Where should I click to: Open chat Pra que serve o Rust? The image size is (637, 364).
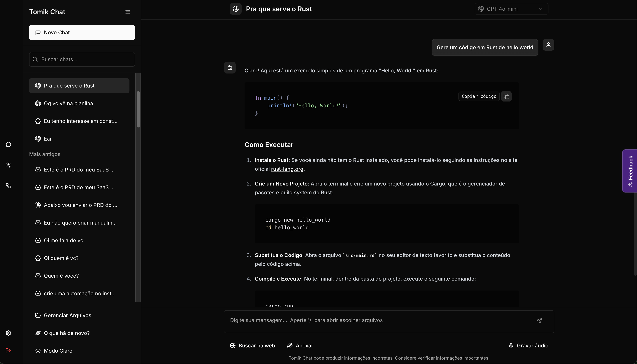click(79, 86)
